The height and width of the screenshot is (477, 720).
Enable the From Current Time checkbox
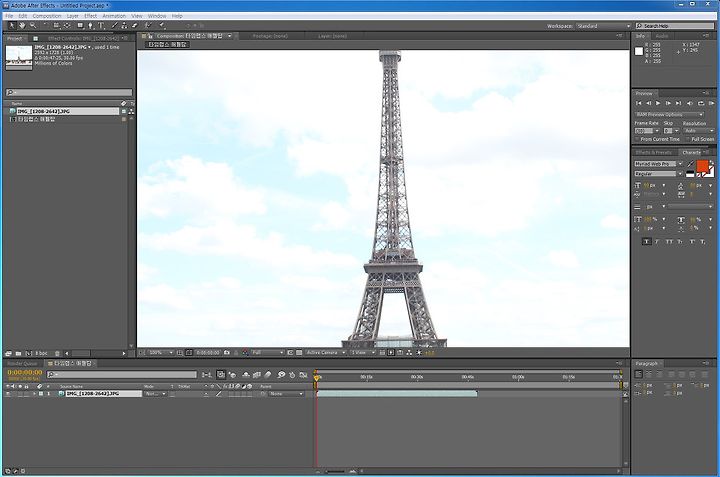point(637,139)
